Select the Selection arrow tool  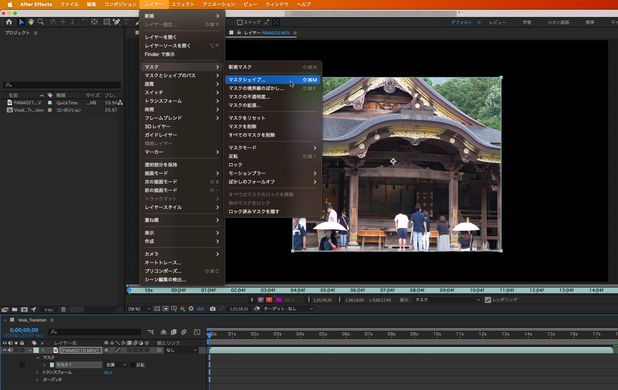coord(21,22)
